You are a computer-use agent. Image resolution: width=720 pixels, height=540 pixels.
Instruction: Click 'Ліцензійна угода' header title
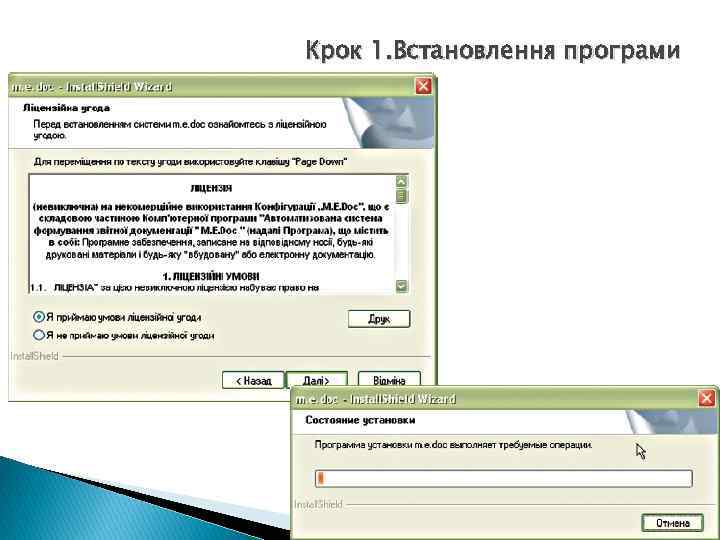tap(67, 108)
